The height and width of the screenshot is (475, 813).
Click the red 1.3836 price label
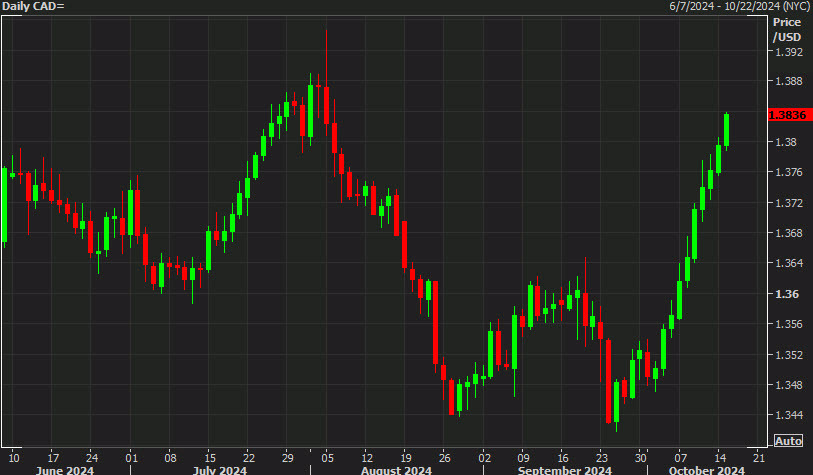(789, 115)
